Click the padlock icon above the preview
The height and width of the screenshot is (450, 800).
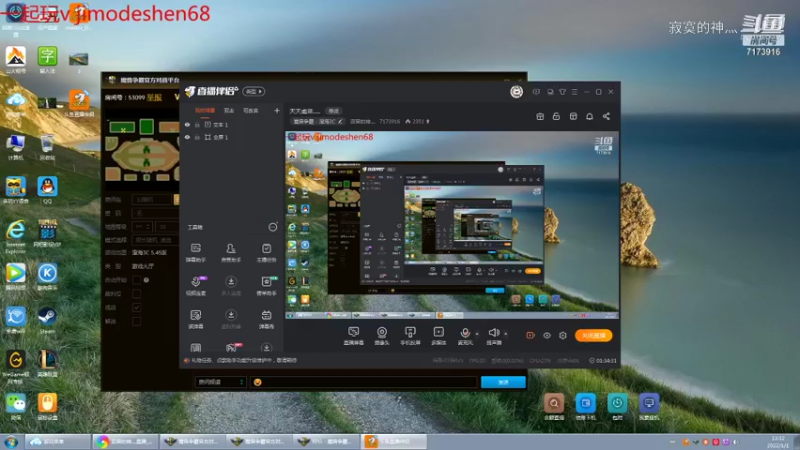556,116
